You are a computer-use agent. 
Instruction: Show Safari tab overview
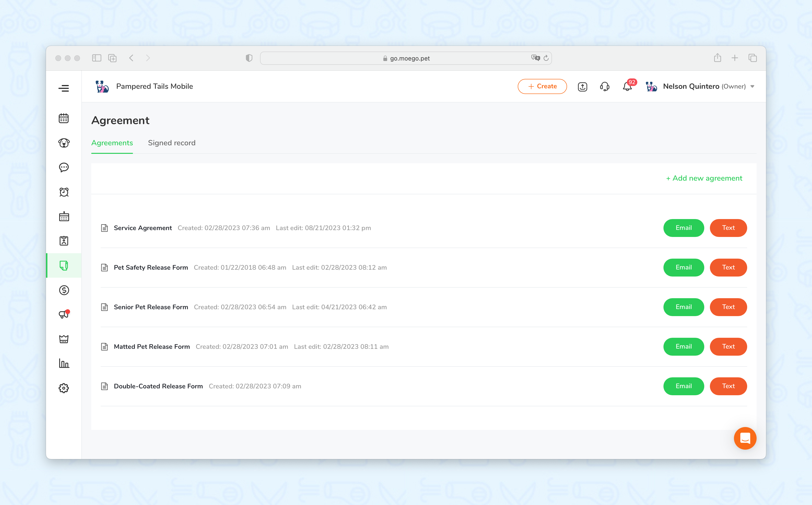click(x=753, y=58)
